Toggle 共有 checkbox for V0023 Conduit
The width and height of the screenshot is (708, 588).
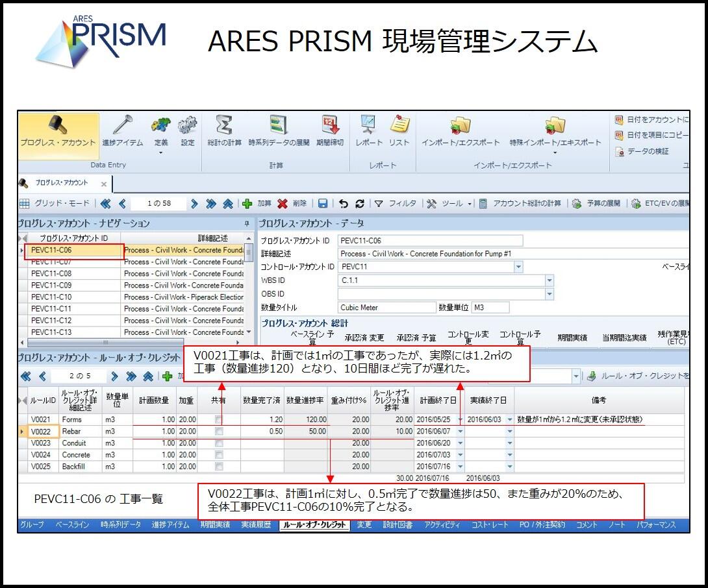click(219, 443)
